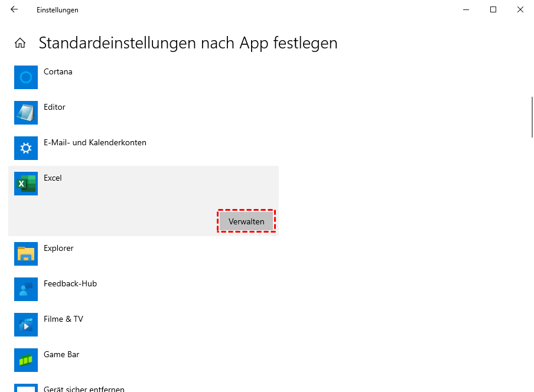Select the Game Bar label
This screenshot has width=534, height=392.
61,355
